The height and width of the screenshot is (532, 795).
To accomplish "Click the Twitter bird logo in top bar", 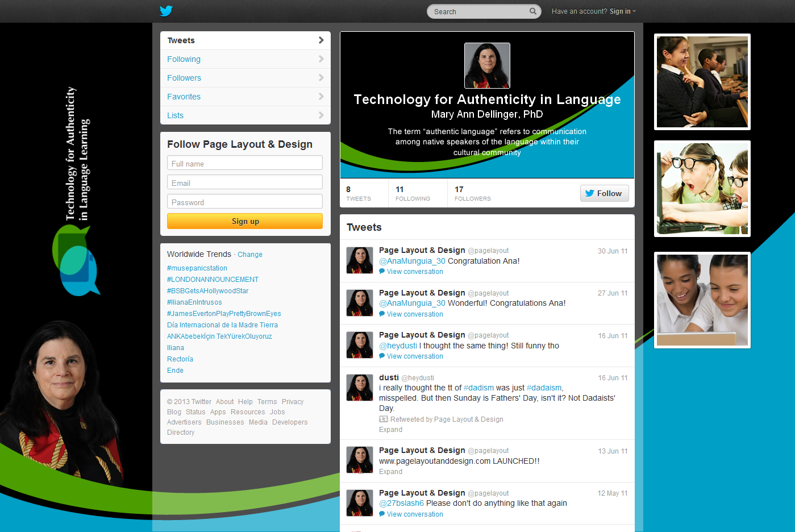I will 166,11.
